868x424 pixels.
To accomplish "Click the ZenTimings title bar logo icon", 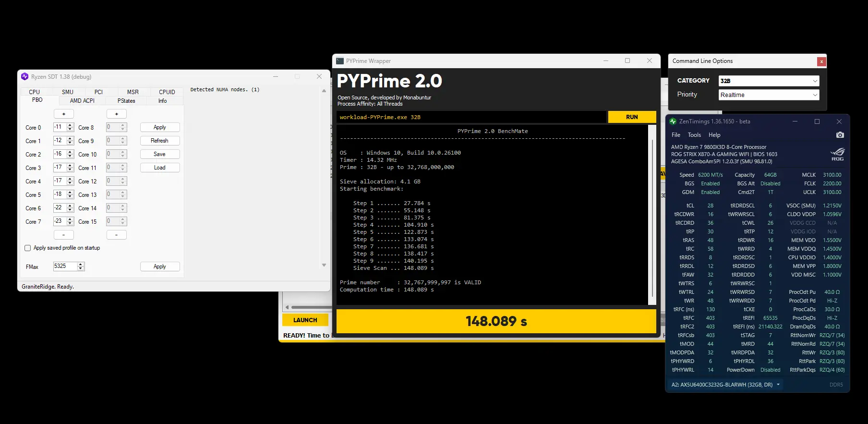I will tap(673, 121).
